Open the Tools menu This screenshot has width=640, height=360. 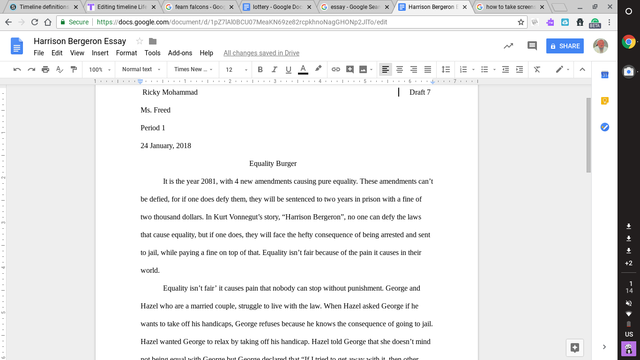click(x=152, y=53)
